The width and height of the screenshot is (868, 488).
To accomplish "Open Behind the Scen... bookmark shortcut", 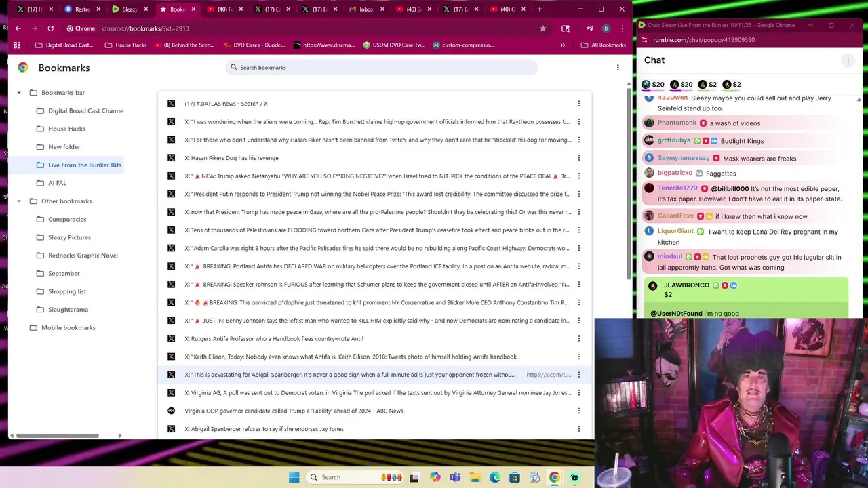I will (x=184, y=45).
